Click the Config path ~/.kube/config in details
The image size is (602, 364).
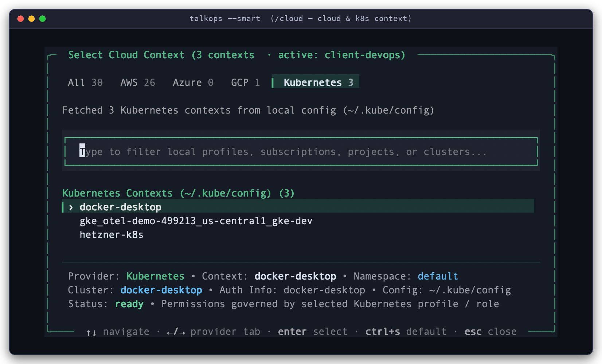pos(470,290)
